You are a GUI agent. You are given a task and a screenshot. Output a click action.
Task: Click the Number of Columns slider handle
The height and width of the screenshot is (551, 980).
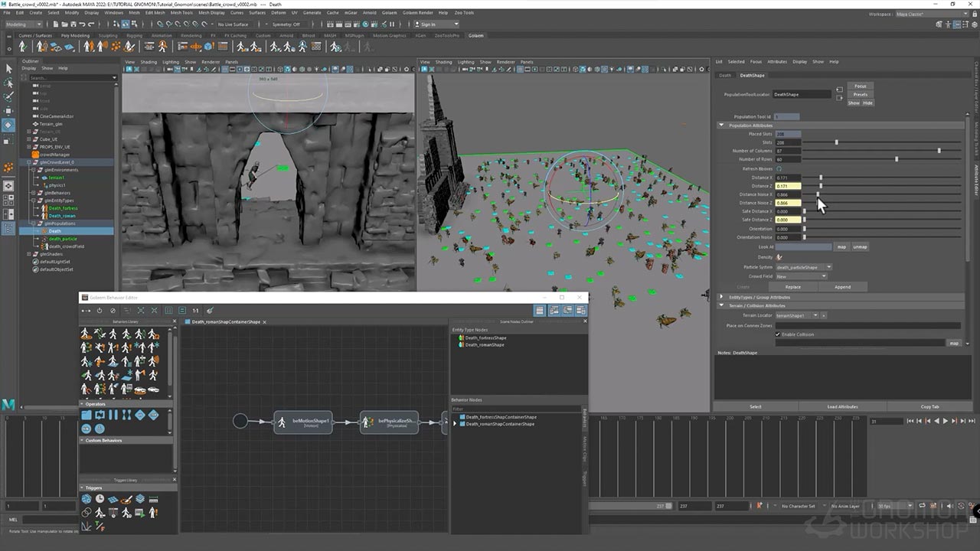click(x=939, y=151)
